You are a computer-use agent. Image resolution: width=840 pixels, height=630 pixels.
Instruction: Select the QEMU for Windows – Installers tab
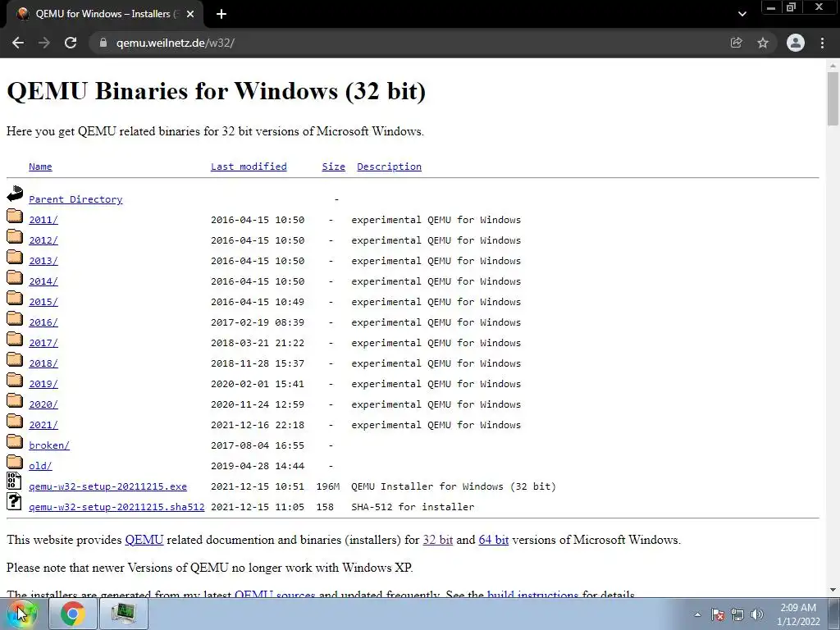tap(104, 14)
